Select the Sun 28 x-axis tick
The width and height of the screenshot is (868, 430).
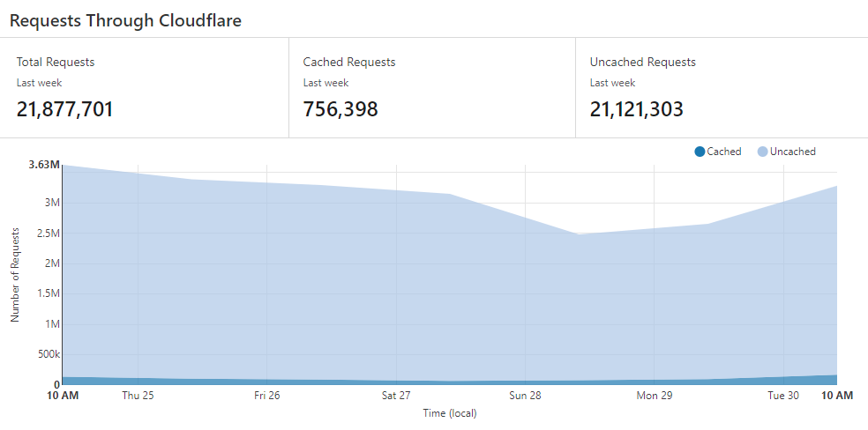click(525, 396)
